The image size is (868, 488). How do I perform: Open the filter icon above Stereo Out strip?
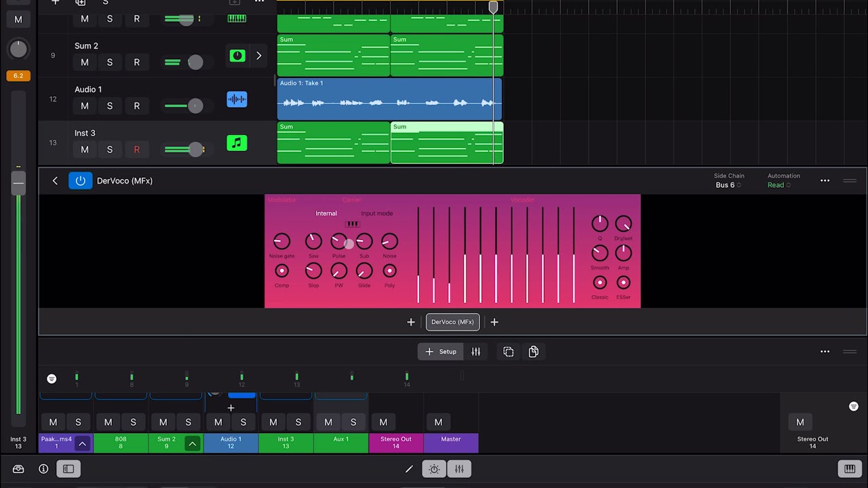854,407
